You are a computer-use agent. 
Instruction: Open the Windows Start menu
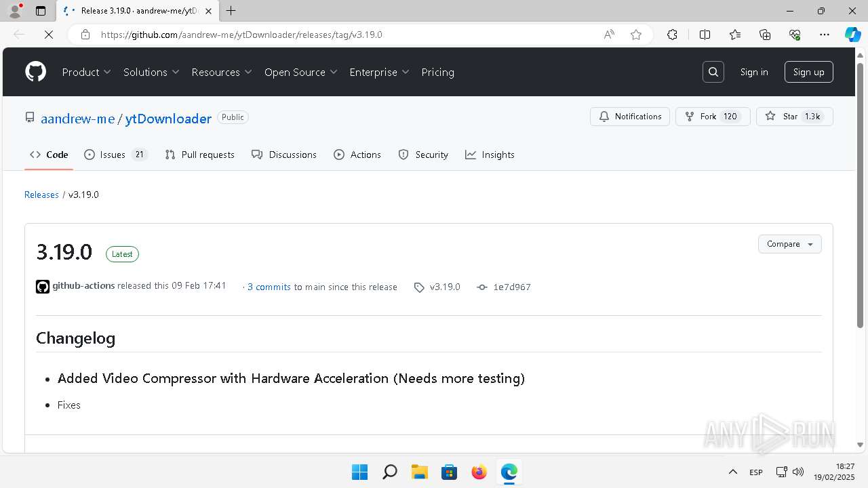pyautogui.click(x=359, y=472)
